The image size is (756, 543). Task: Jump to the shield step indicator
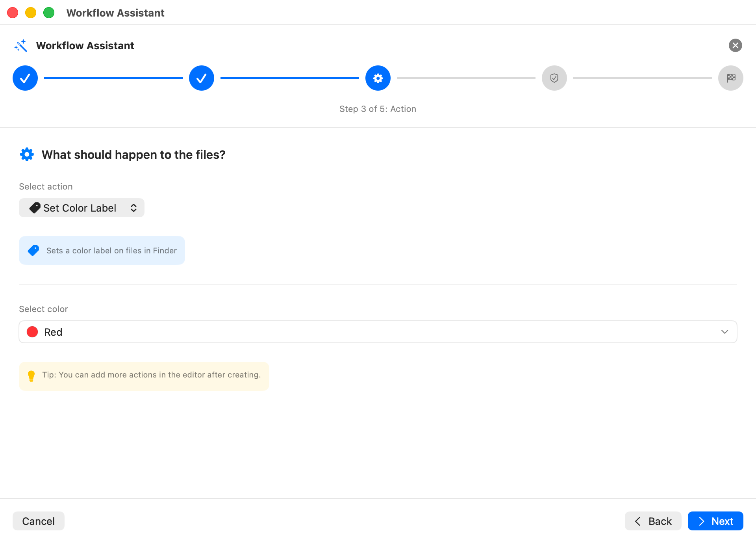pyautogui.click(x=554, y=78)
